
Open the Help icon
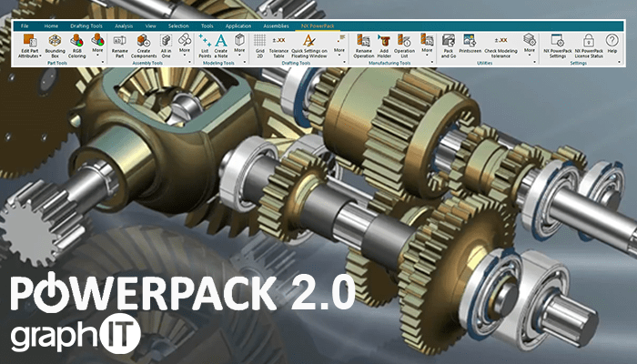pos(612,44)
